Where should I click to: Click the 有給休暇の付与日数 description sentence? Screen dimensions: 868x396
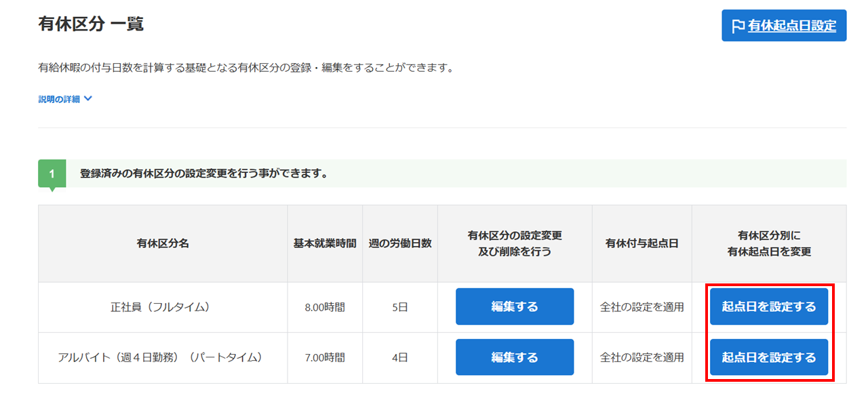pos(245,68)
